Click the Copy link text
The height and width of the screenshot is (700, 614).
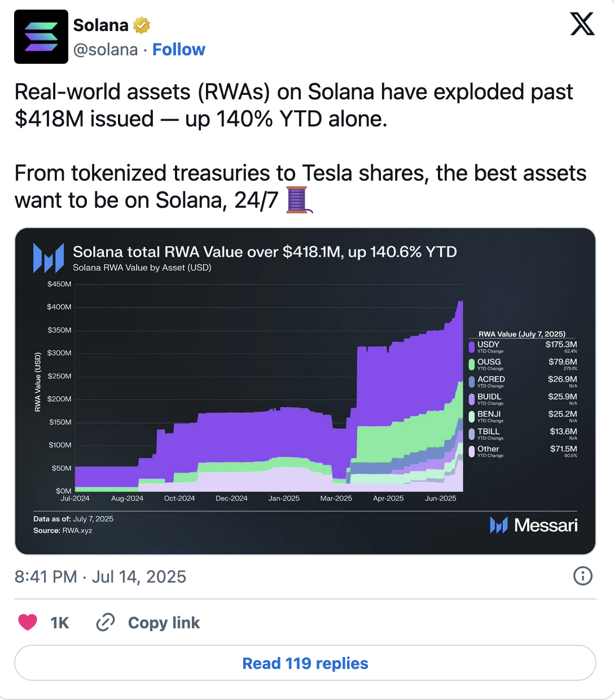click(x=164, y=623)
